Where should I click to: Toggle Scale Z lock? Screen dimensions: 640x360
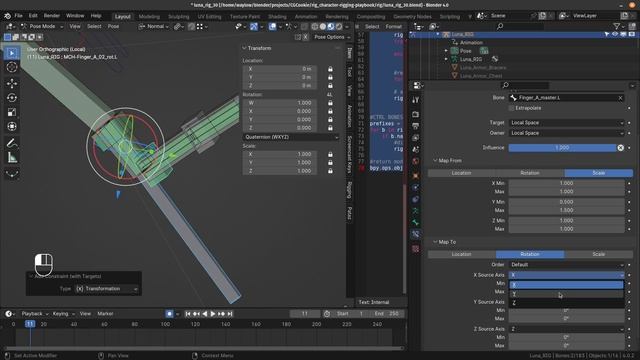pyautogui.click(x=330, y=171)
